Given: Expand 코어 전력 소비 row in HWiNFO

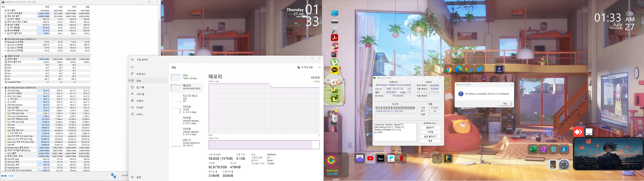Looking at the screenshot, I should 6,133.
